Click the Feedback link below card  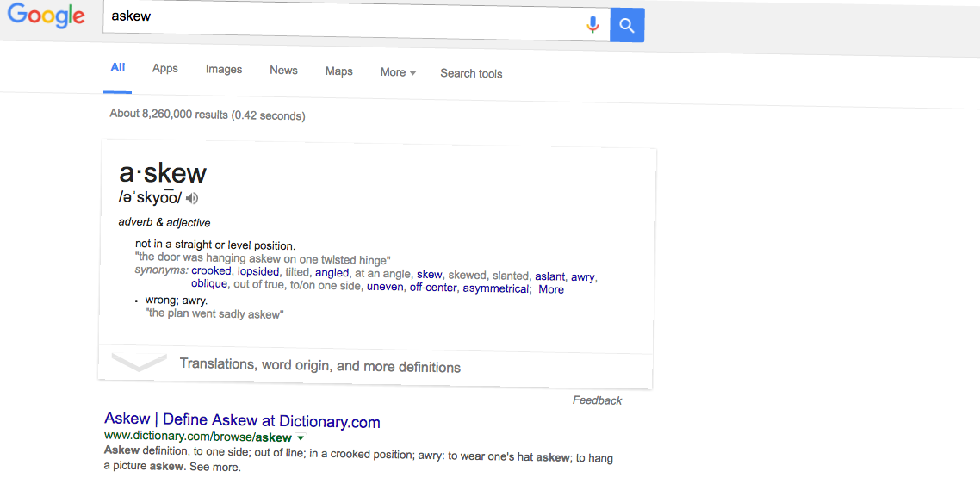point(598,400)
